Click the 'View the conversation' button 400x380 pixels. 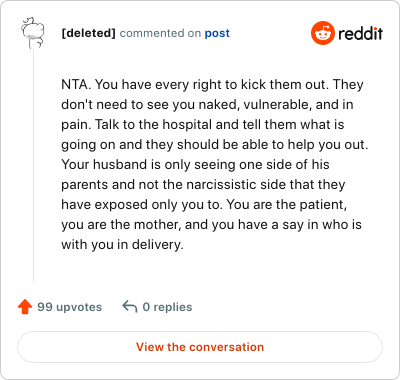coord(200,347)
